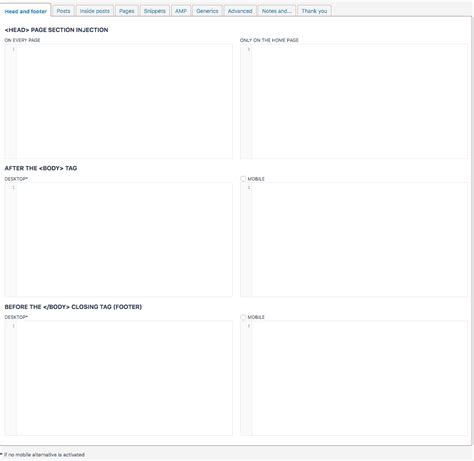The width and height of the screenshot is (474, 461).
Task: Click line number 1 in On every page editor
Action: tap(13, 49)
